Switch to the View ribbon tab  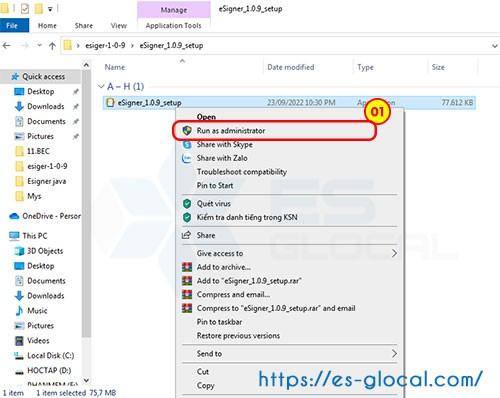pyautogui.click(x=118, y=26)
